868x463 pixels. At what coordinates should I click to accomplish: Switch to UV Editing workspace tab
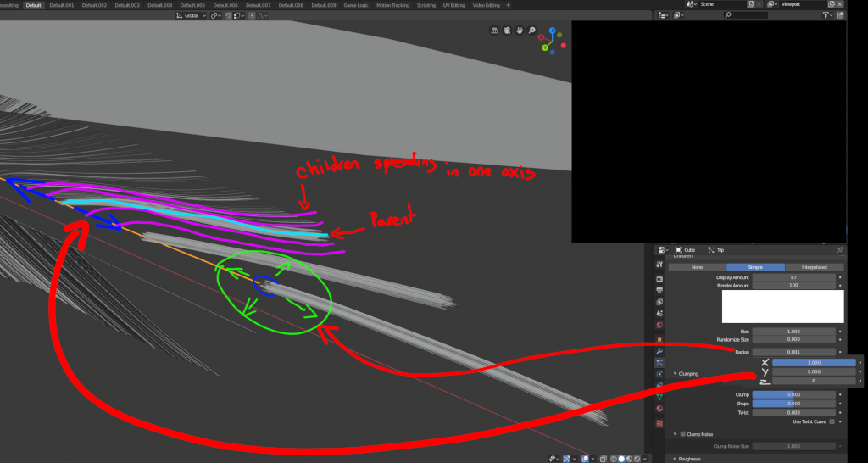pos(454,5)
